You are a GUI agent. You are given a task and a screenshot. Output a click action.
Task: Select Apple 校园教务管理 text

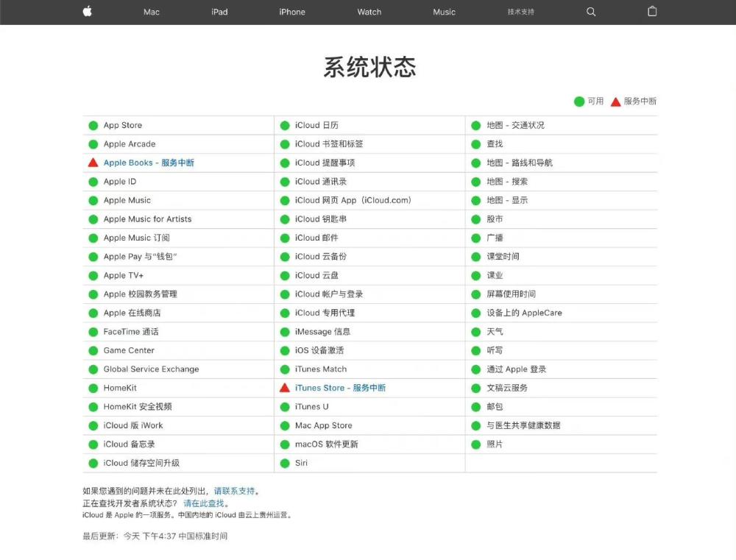pyautogui.click(x=141, y=294)
